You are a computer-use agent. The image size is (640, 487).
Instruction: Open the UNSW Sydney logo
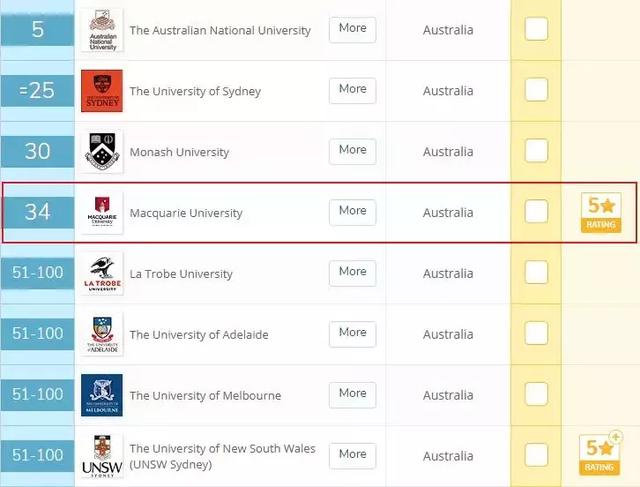(x=102, y=456)
